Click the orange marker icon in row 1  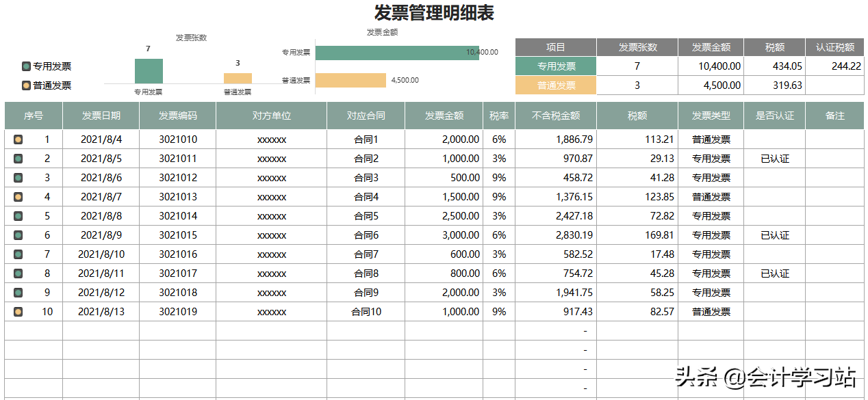pos(18,139)
